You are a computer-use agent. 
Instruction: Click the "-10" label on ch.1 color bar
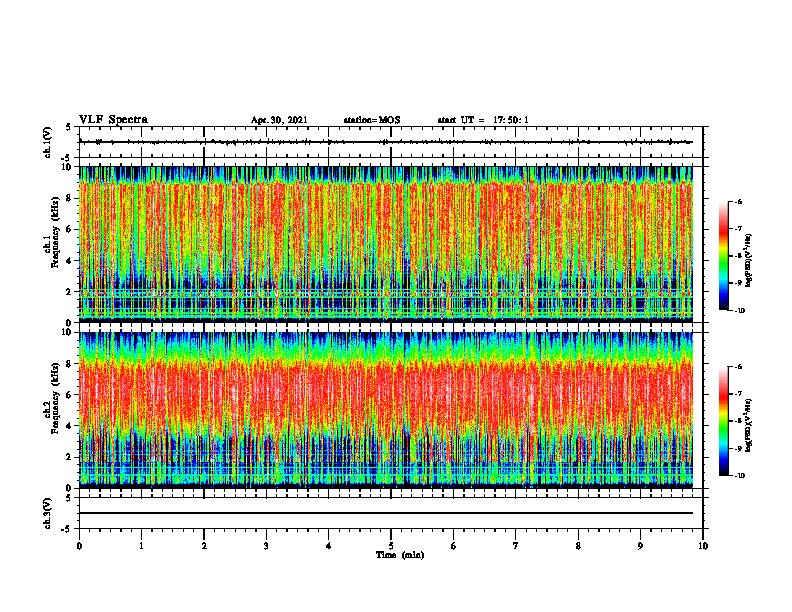tap(739, 311)
